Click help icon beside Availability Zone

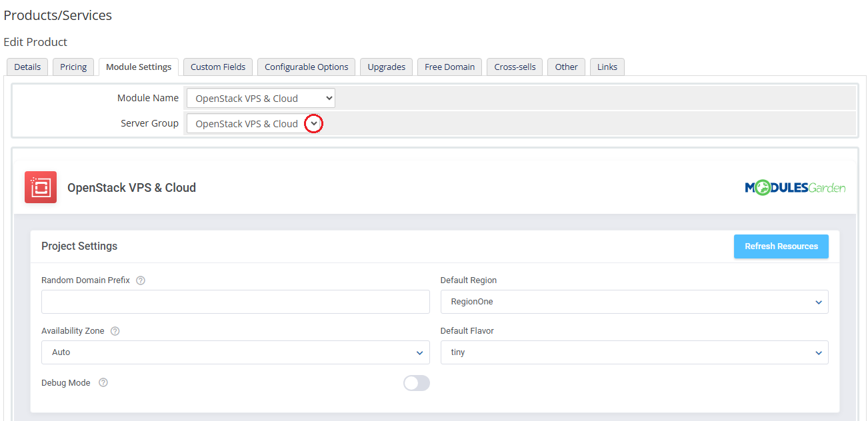click(x=115, y=331)
